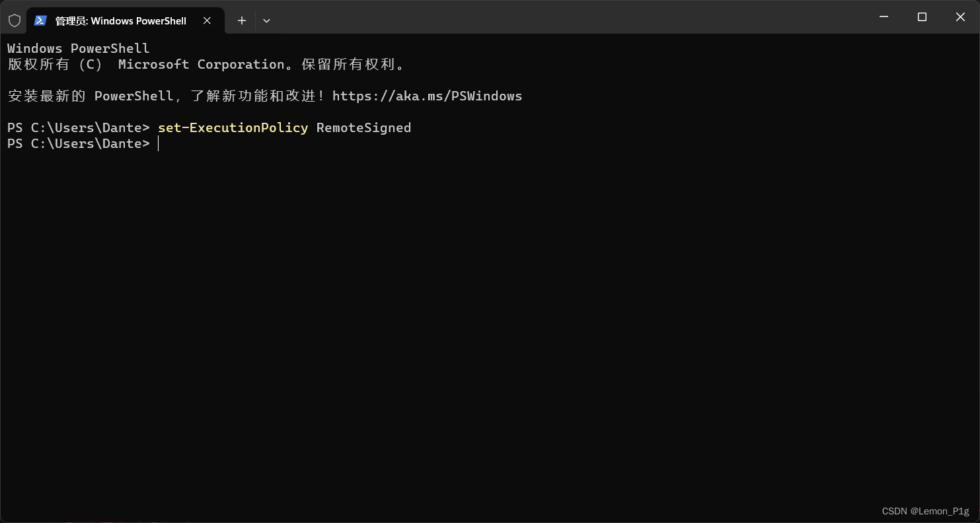Minimize the terminal window

(884, 17)
